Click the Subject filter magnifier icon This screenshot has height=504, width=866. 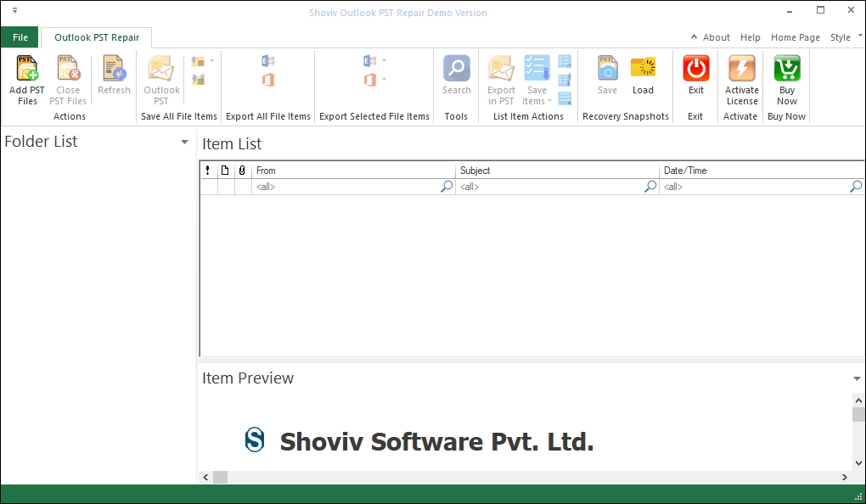point(650,187)
